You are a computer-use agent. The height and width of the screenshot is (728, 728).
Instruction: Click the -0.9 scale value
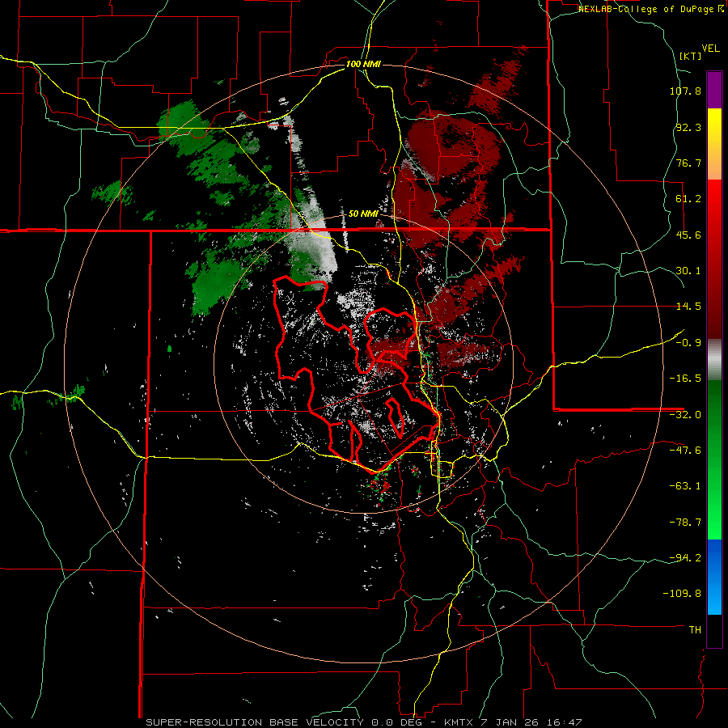tap(688, 343)
